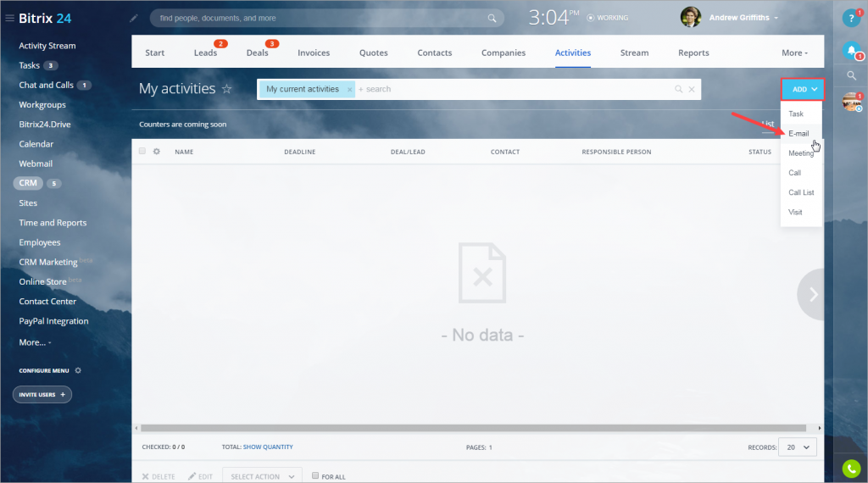Image resolution: width=868 pixels, height=483 pixels.
Task: Click the 3:04 PM clock display
Action: click(554, 18)
